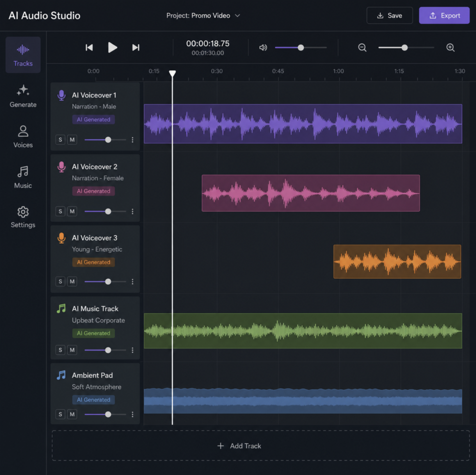Image resolution: width=476 pixels, height=475 pixels.
Task: Open AI Voiceover 2 more options menu
Action: tap(132, 211)
